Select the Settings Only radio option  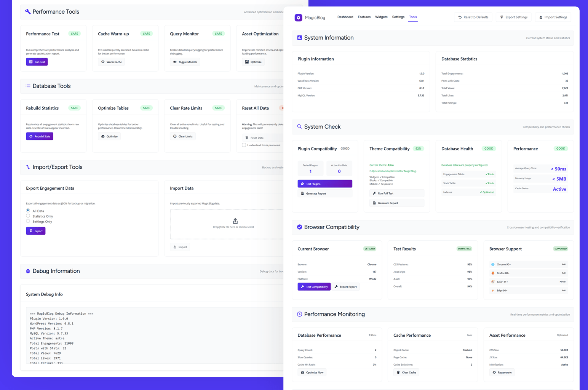tap(28, 221)
